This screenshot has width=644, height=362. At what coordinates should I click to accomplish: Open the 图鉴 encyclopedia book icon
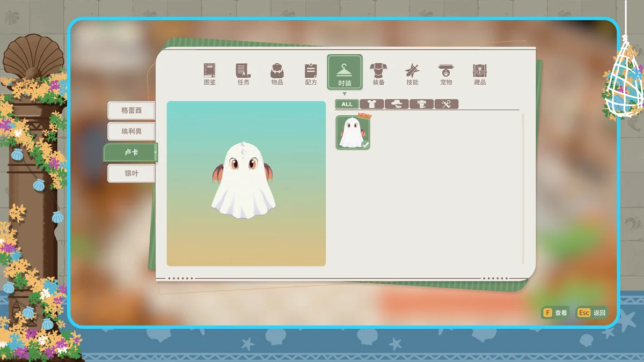coord(209,73)
